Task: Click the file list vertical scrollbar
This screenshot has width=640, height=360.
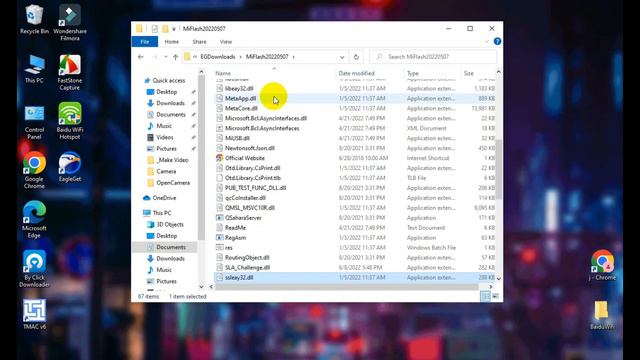Action: 498,169
